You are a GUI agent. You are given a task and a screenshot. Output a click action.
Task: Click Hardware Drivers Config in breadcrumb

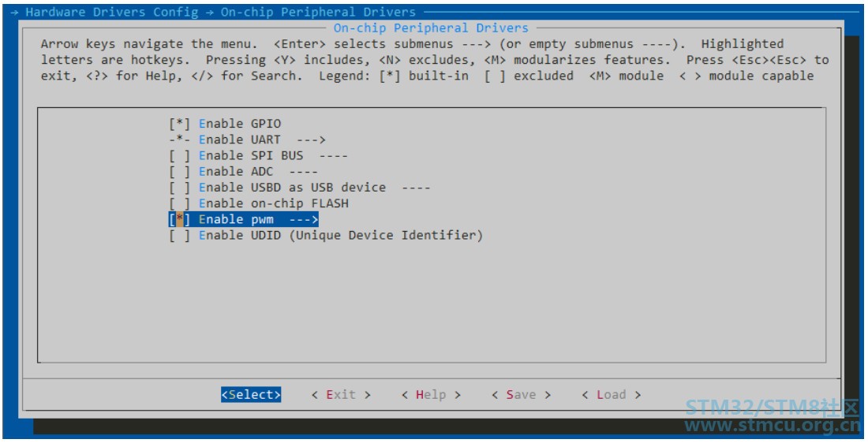(x=112, y=12)
